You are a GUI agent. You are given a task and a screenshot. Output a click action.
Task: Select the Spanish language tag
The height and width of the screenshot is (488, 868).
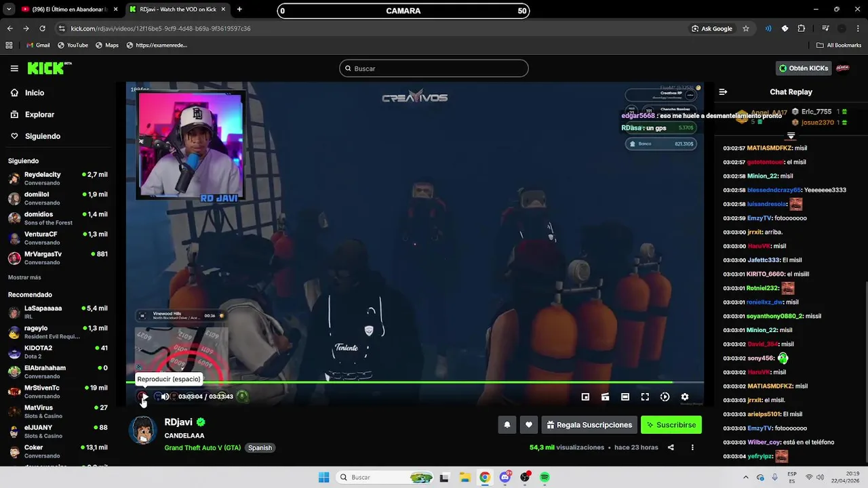(260, 448)
